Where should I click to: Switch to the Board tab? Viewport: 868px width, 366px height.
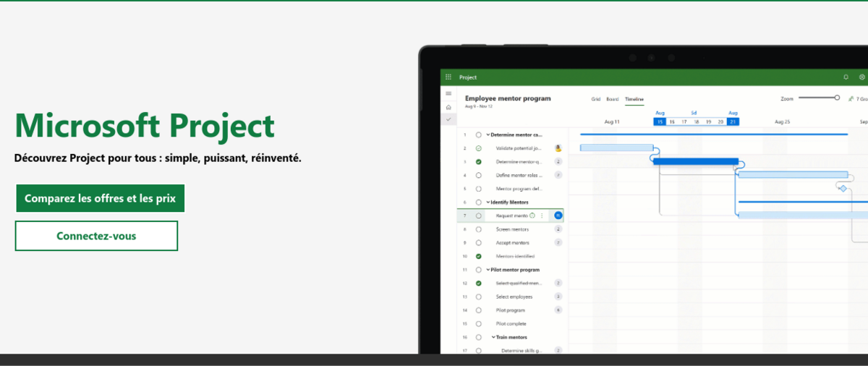pos(613,98)
